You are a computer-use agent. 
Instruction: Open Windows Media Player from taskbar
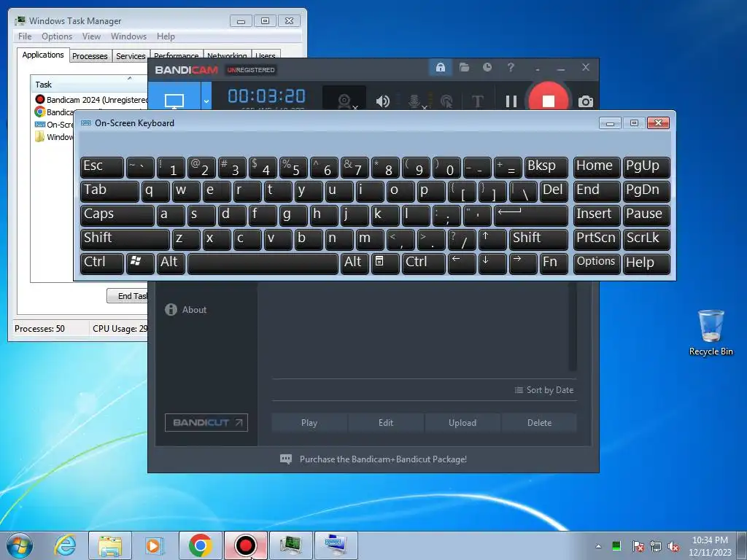155,545
